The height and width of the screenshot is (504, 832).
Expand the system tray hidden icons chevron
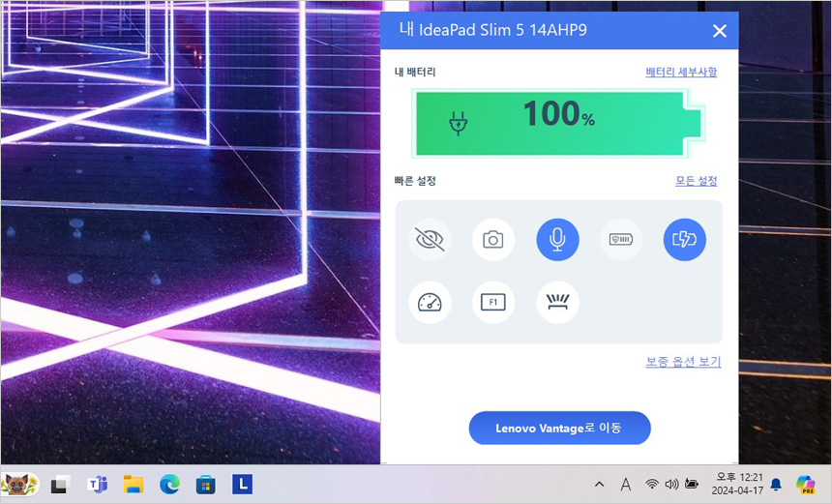[599, 484]
